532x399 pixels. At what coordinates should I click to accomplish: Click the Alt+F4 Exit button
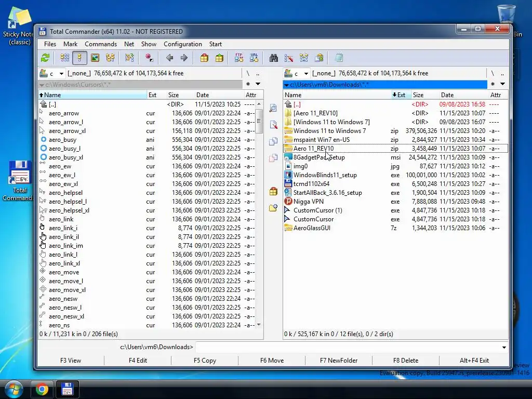pos(474,361)
